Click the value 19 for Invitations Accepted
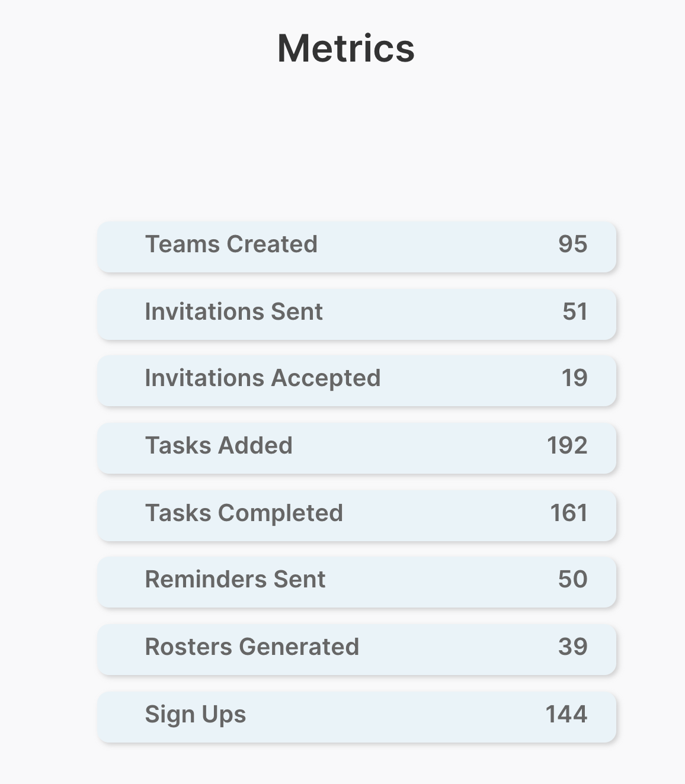Screen dimensions: 685x784 (x=574, y=379)
